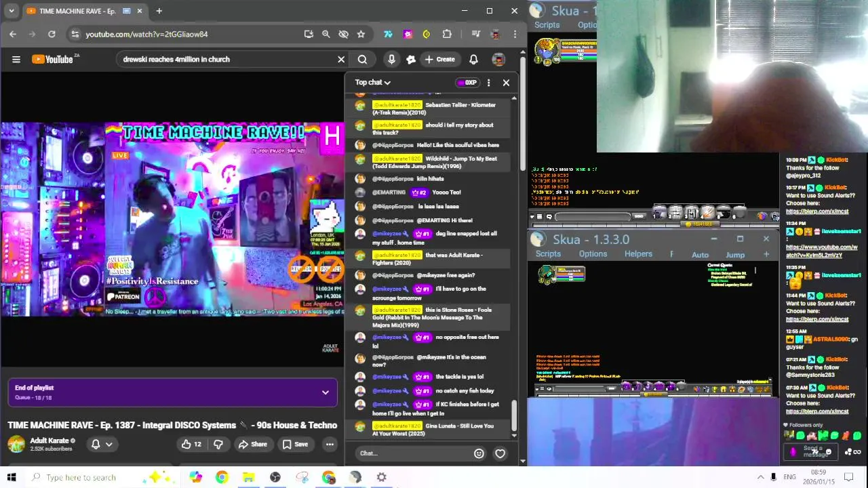Image resolution: width=868 pixels, height=488 pixels.
Task: Open the Adult Karate channel name
Action: pos(49,441)
